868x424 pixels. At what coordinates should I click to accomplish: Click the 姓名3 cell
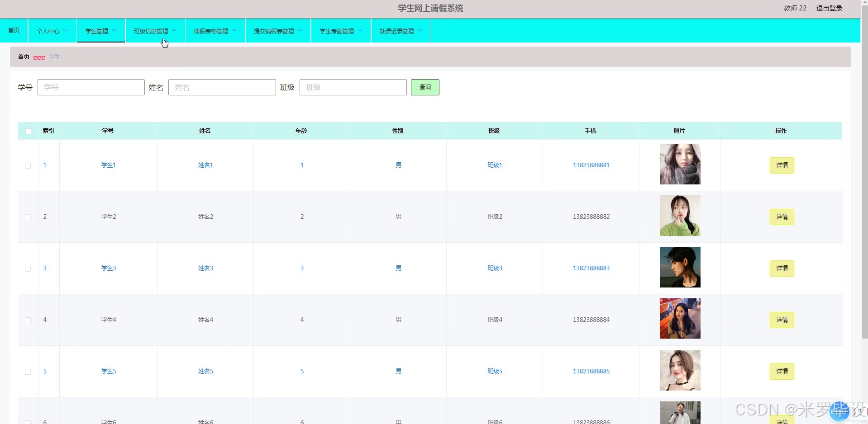205,269
